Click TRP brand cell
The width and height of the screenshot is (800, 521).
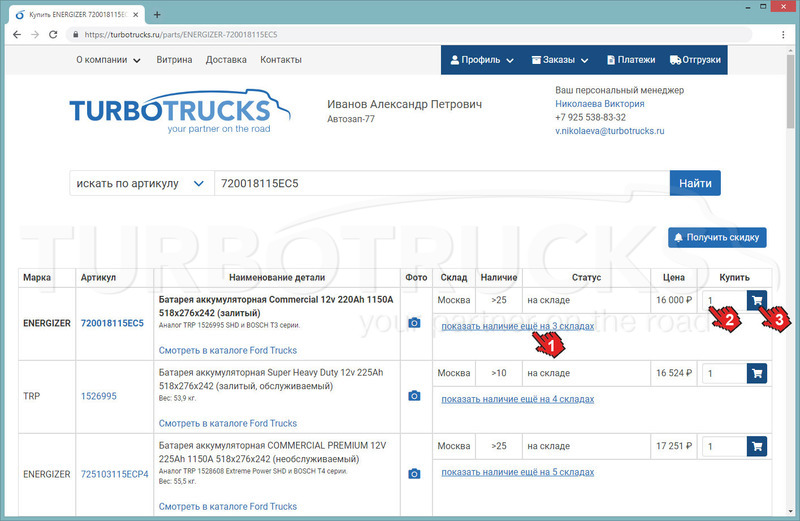click(47, 396)
